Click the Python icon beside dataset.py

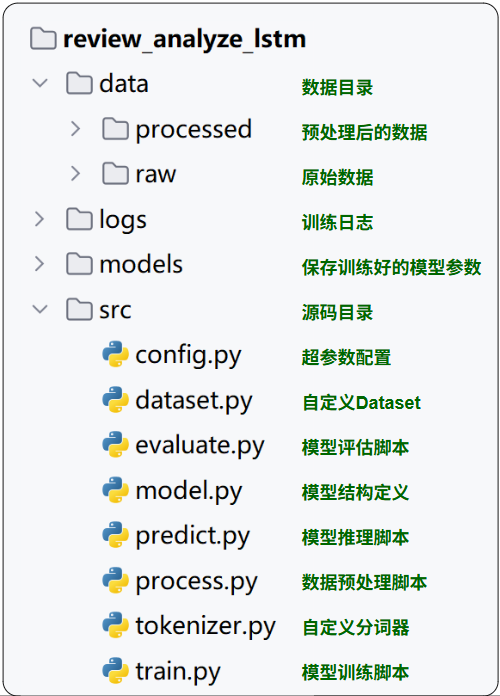click(x=115, y=399)
